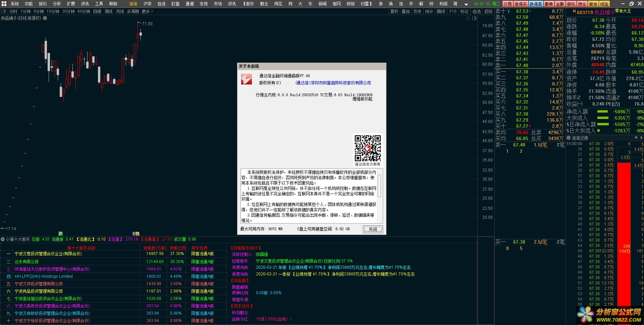Switch to the 沪深 tab

(x=148, y=4)
